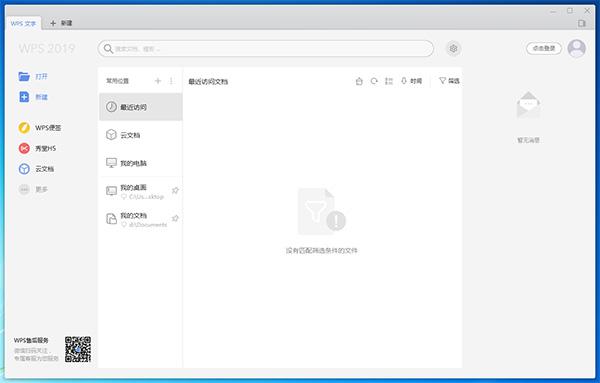The width and height of the screenshot is (600, 383).
Task: Switch list view layout icon
Action: click(389, 81)
